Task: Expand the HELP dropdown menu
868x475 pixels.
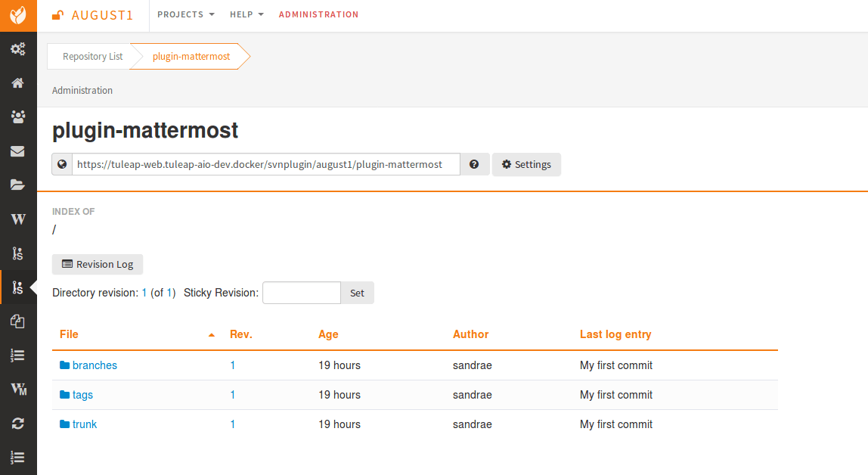Action: (246, 14)
